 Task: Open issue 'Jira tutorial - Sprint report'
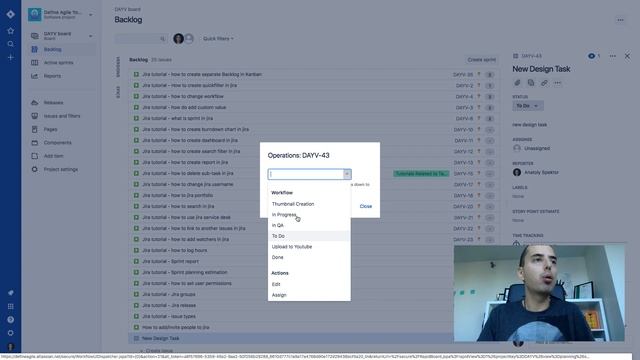coord(170,261)
